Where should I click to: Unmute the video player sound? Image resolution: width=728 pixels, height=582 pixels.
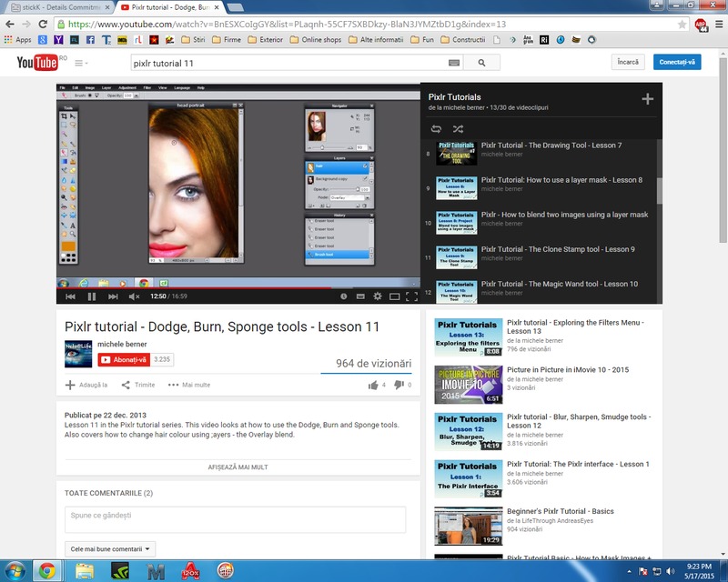pos(134,296)
